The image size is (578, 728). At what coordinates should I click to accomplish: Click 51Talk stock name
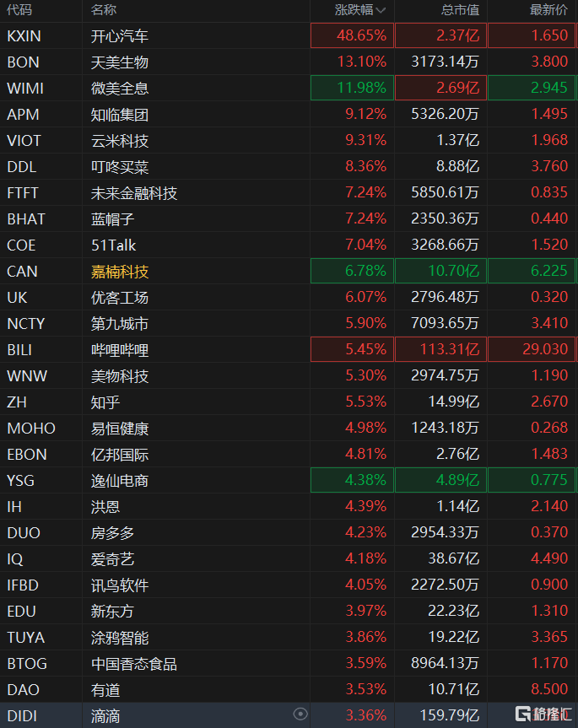114,245
